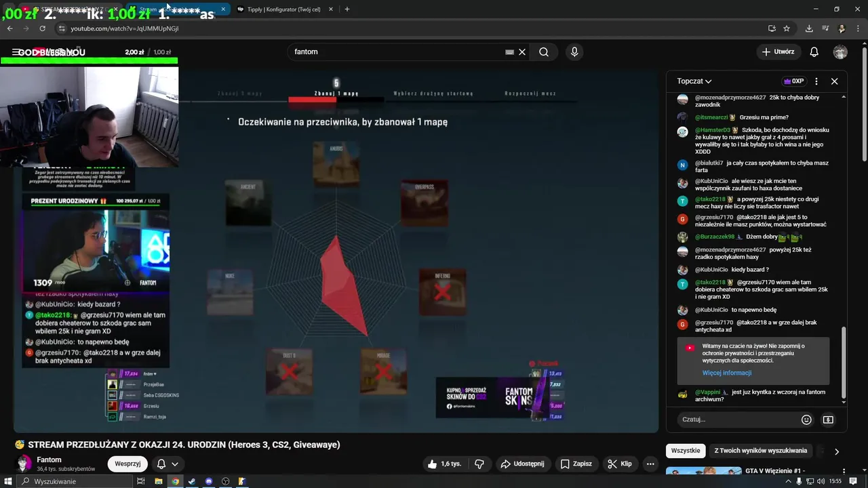Open YouTube notifications bell
Viewport: 868px width, 488px height.
pos(814,52)
